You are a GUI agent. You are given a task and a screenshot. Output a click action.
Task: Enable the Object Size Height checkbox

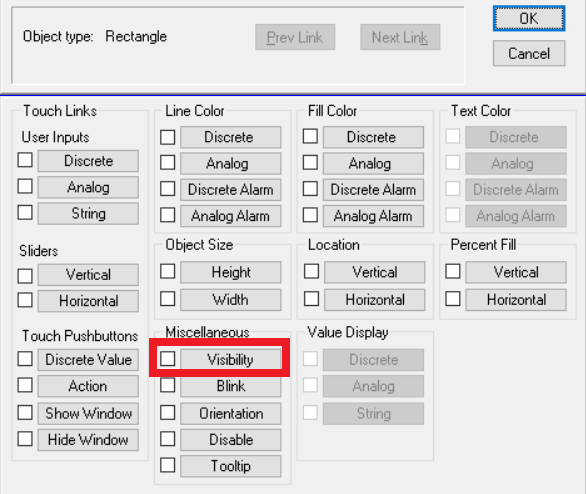[x=167, y=271]
